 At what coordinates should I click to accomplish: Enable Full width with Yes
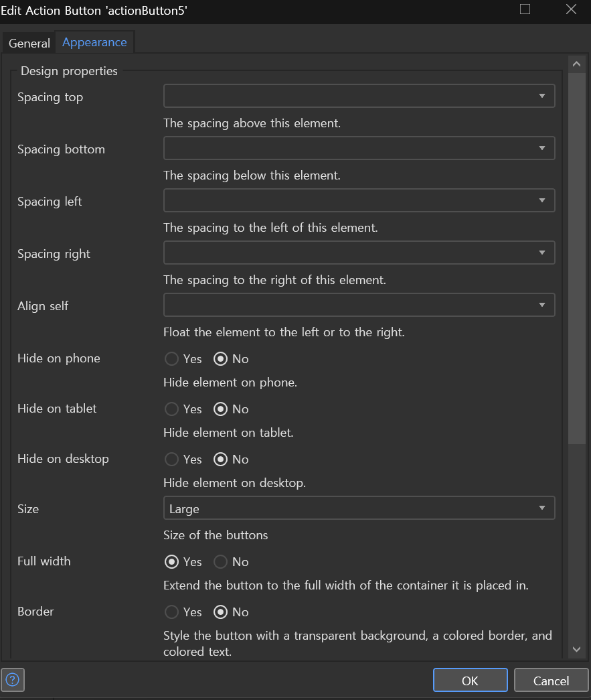tap(172, 562)
